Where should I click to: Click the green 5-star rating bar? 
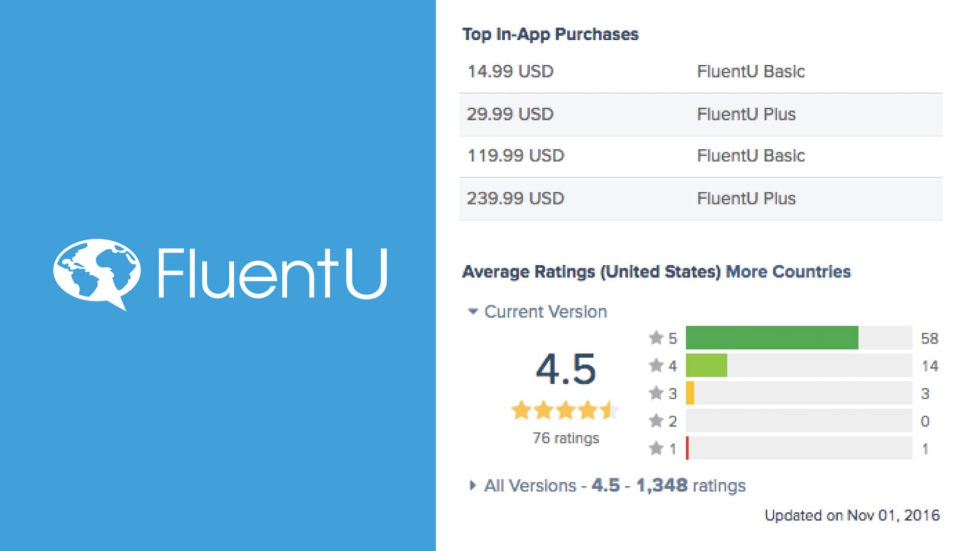point(772,338)
